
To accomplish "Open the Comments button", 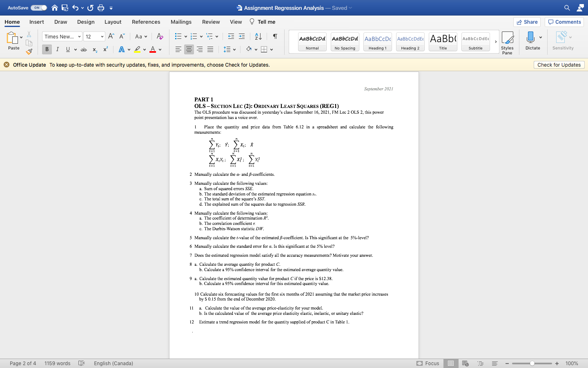I will click(x=565, y=22).
